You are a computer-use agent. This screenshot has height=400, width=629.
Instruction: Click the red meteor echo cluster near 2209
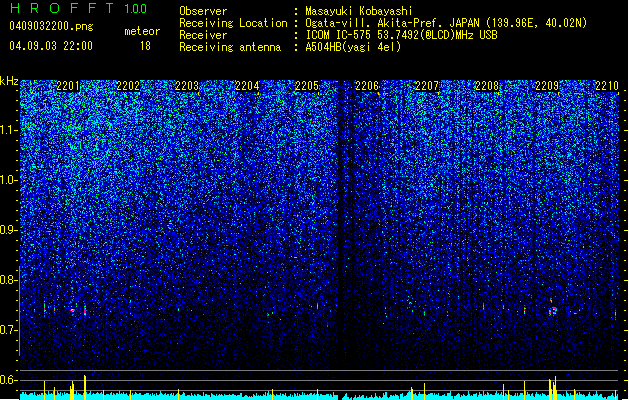coord(553,311)
